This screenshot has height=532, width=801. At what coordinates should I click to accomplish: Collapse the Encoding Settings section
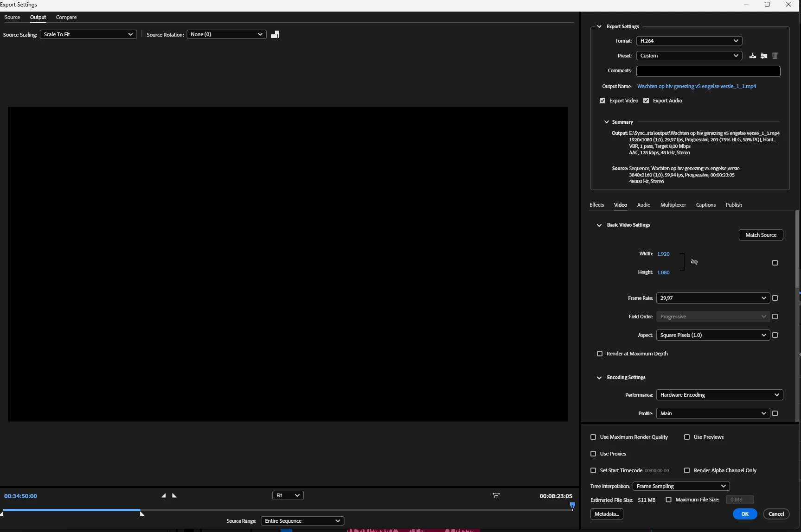(x=599, y=378)
